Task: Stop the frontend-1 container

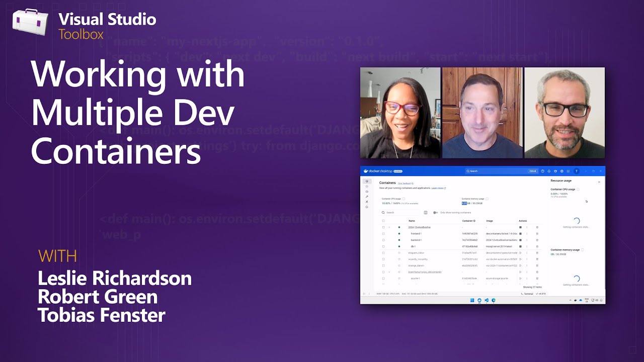Action: click(520, 234)
